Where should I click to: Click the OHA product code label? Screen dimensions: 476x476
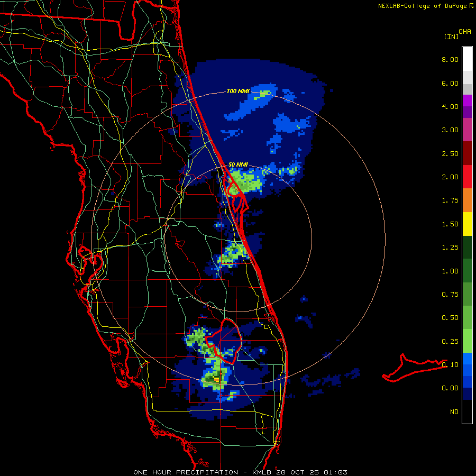(465, 32)
